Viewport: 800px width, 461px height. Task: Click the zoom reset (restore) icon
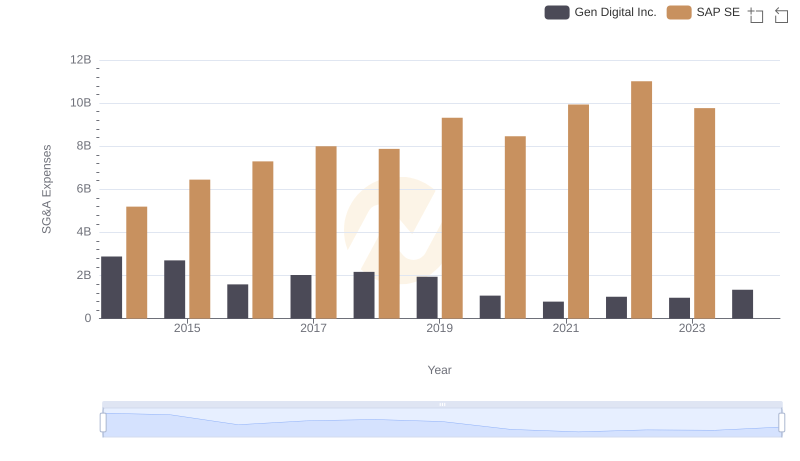coord(781,15)
